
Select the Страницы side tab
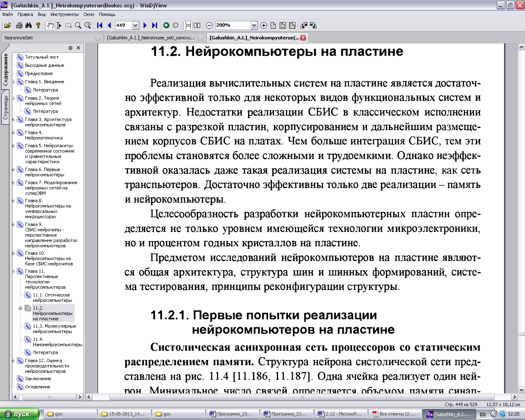coord(5,107)
